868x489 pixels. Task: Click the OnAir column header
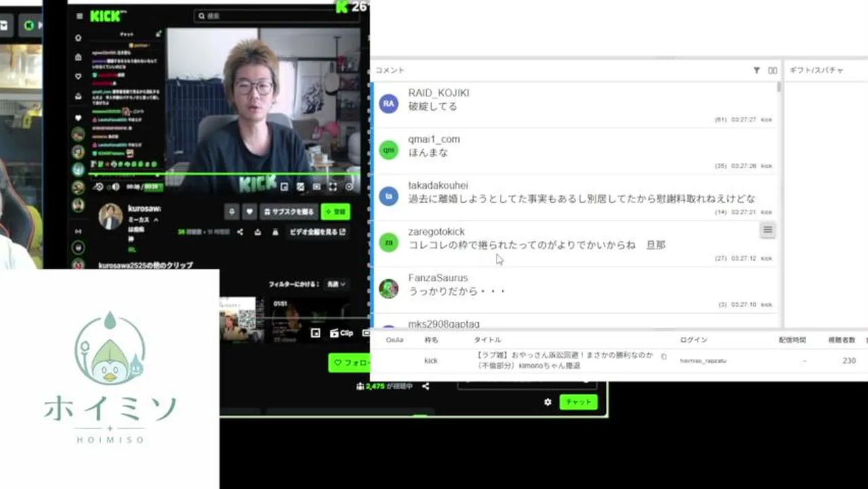point(395,340)
